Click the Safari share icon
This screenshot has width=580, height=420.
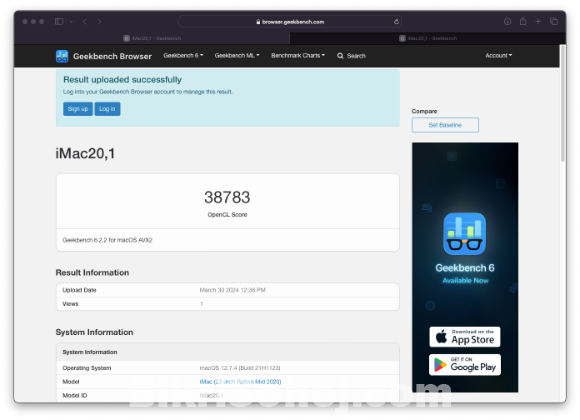(523, 21)
